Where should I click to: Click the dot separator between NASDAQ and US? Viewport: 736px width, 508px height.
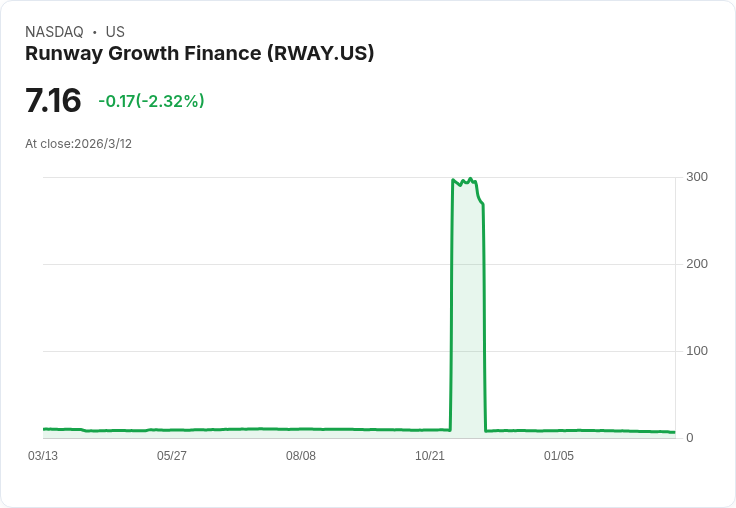(94, 32)
